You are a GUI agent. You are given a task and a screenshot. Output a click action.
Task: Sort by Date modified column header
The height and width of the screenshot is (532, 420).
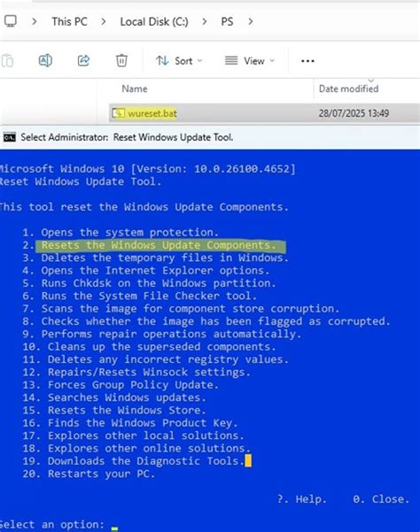point(349,89)
